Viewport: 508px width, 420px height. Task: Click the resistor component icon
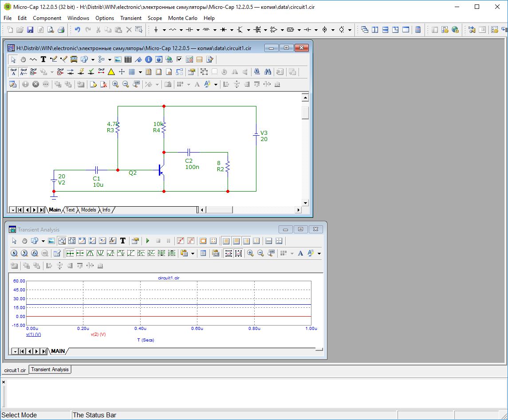(x=173, y=30)
